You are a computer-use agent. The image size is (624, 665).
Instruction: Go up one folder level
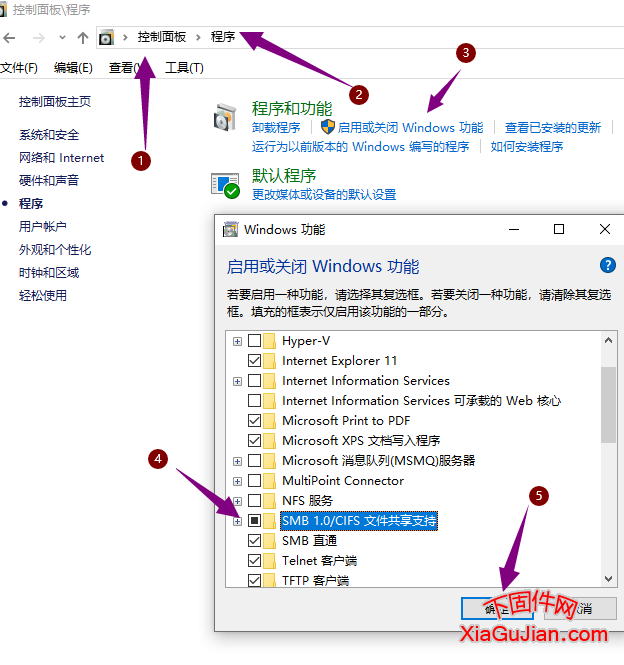coord(83,38)
